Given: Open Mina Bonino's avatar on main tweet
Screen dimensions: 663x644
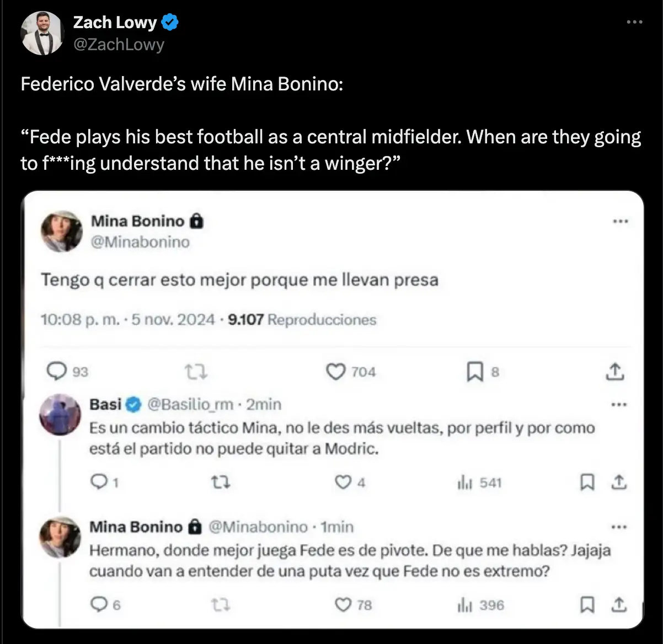Looking at the screenshot, I should click(x=61, y=231).
